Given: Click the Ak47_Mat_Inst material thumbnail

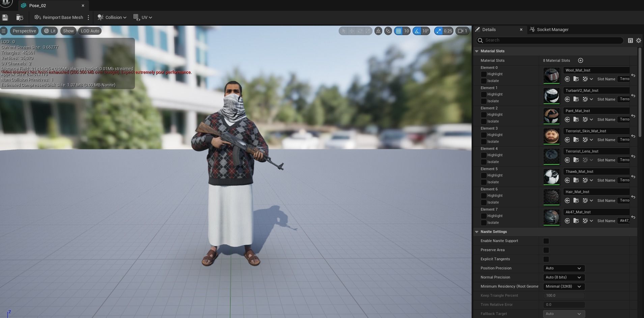Looking at the screenshot, I should (x=551, y=217).
